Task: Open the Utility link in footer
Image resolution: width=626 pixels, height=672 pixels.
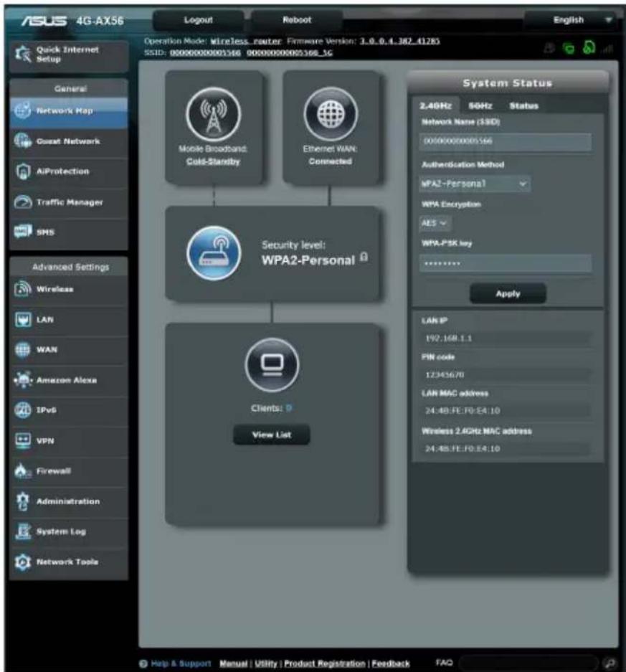Action: (x=265, y=663)
